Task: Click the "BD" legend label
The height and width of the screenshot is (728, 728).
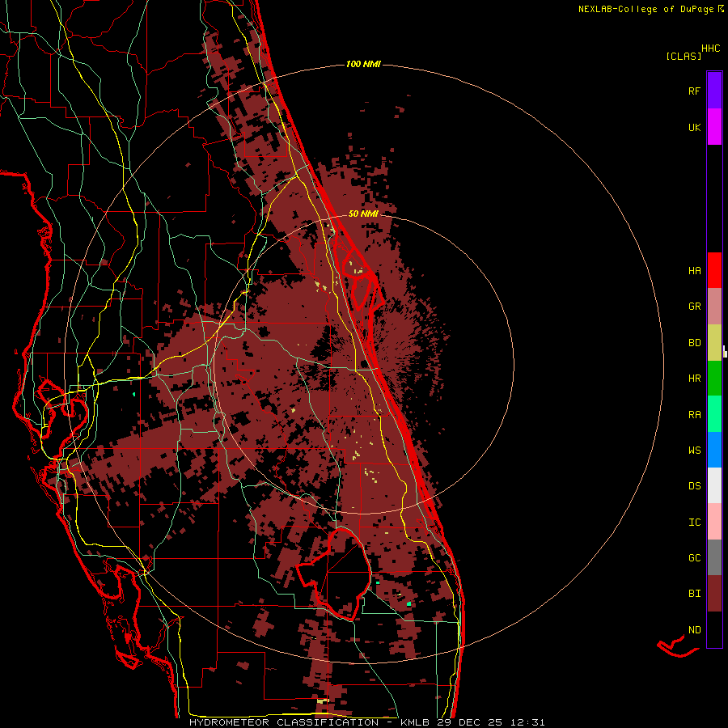Action: coord(694,343)
